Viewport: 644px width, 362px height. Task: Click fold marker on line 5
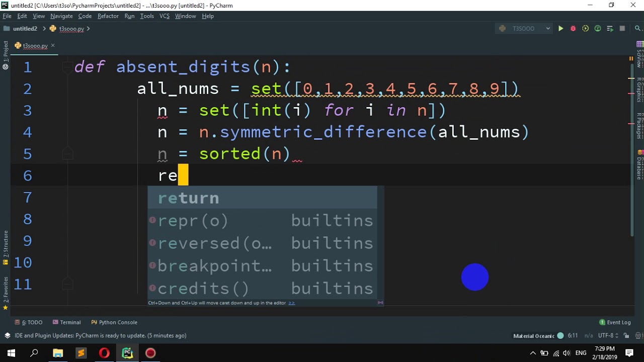[x=67, y=153]
